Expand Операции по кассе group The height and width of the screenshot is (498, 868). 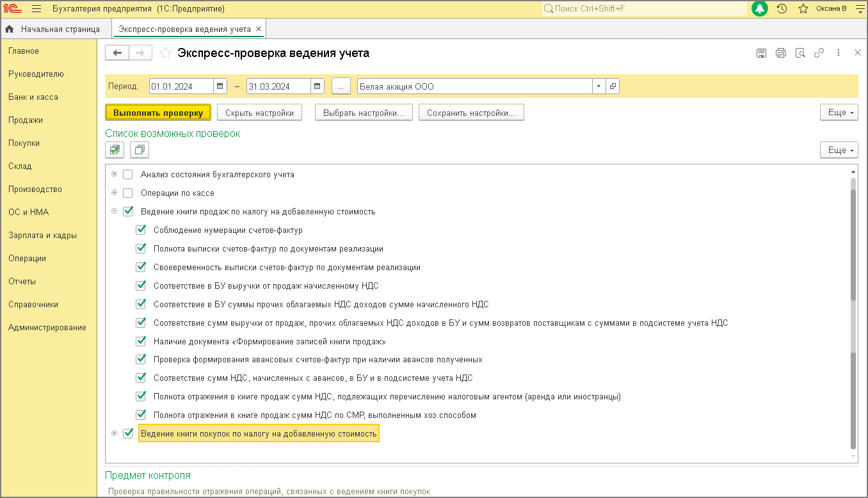click(x=115, y=193)
